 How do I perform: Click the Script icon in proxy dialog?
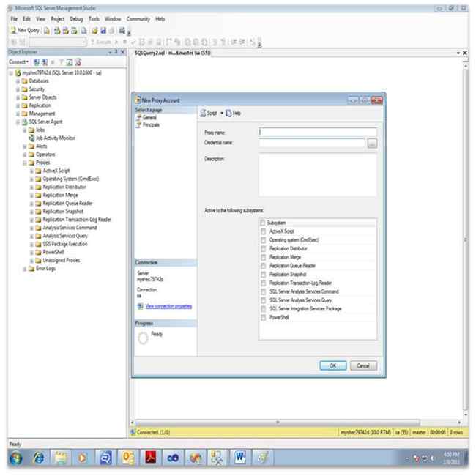pos(203,114)
